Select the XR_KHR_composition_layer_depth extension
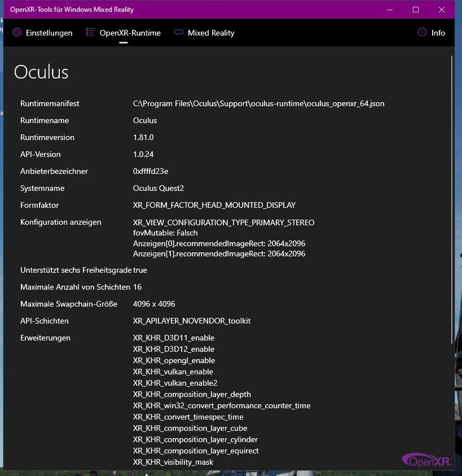This screenshot has height=476, width=462. pyautogui.click(x=192, y=395)
